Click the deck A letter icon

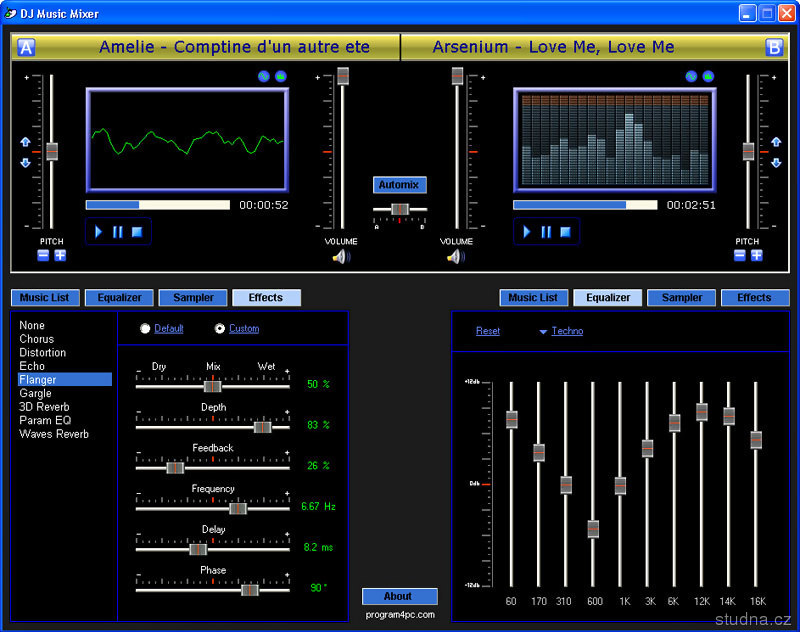[x=27, y=47]
